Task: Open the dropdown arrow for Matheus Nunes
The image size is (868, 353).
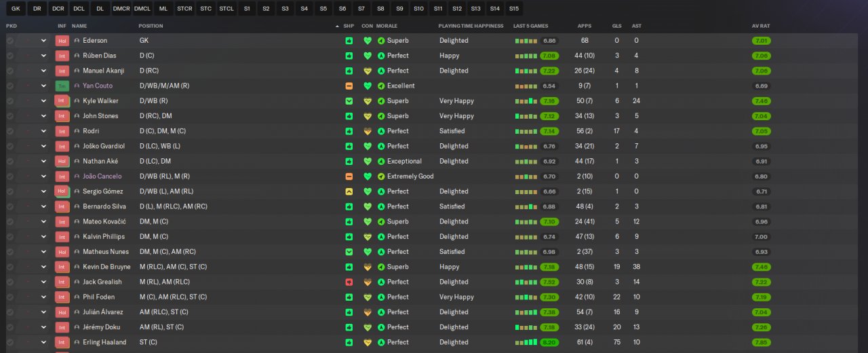Action: pyautogui.click(x=43, y=252)
